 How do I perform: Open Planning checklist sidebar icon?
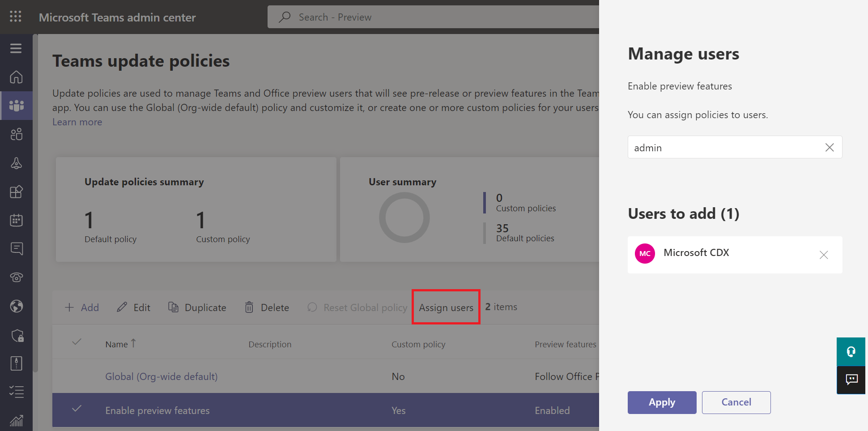[x=16, y=392]
